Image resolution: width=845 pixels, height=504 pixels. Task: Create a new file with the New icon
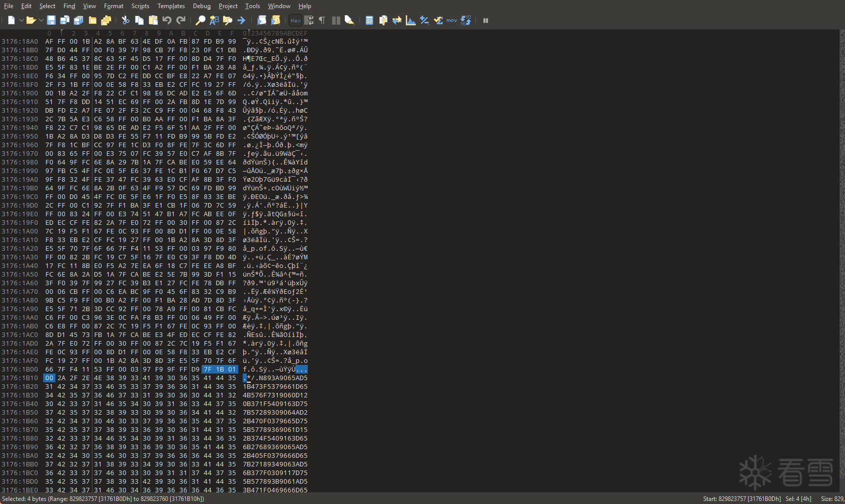coord(11,20)
